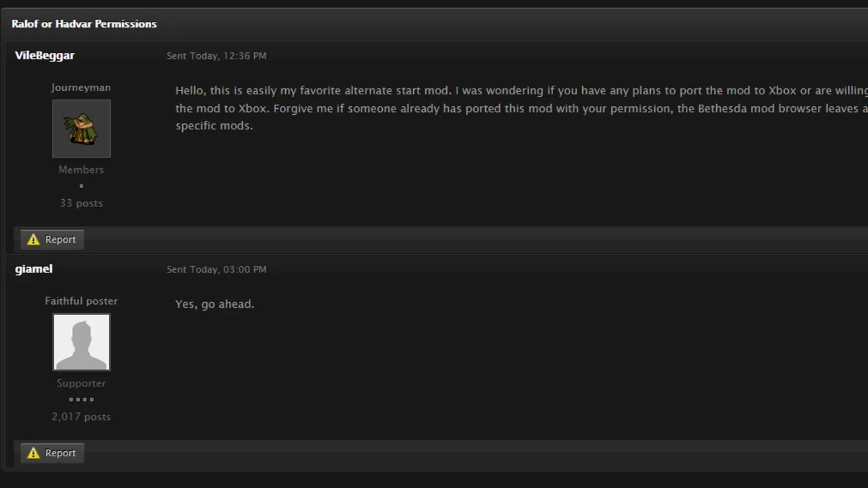Report giamel's reply message
This screenshot has width=868, height=488.
(x=52, y=453)
